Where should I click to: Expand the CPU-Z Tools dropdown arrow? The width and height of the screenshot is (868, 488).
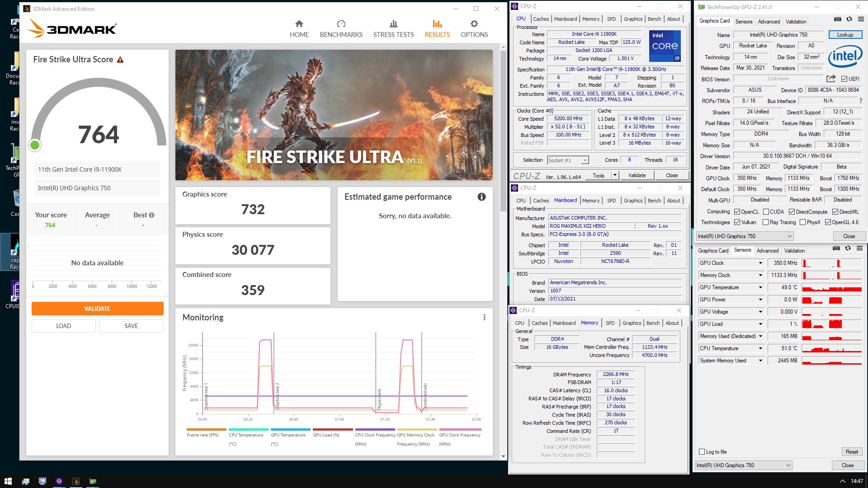(615, 175)
